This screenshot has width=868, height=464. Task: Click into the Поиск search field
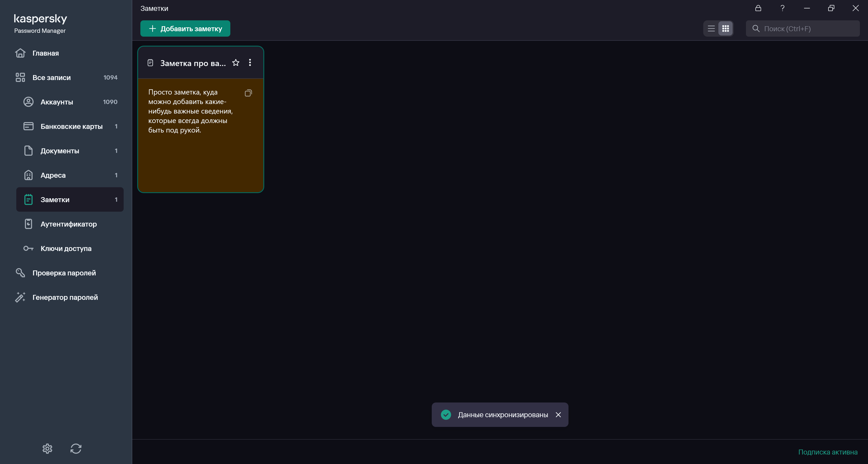(809, 29)
